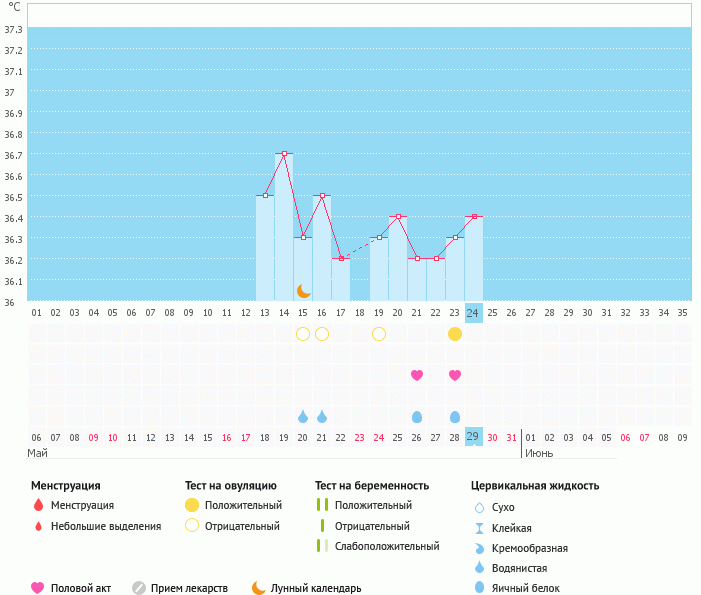Image resolution: width=701 pixels, height=595 pixels.
Task: Click the egg white fluid icon on day 23
Action: pos(455,416)
